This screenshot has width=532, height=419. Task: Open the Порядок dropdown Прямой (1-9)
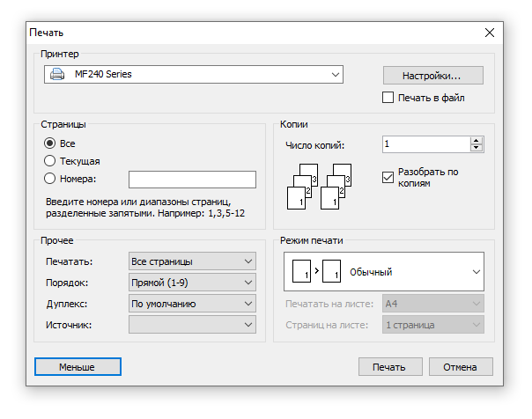(x=192, y=283)
